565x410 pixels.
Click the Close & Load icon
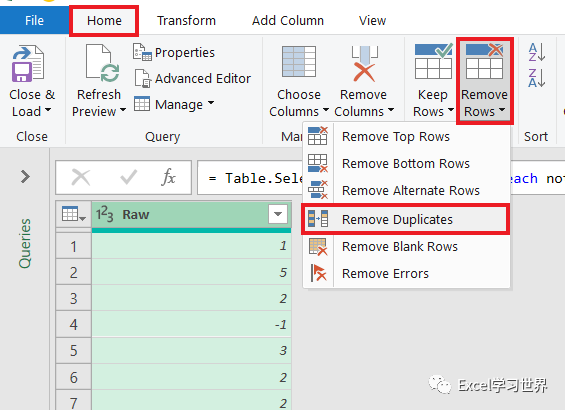coord(28,64)
